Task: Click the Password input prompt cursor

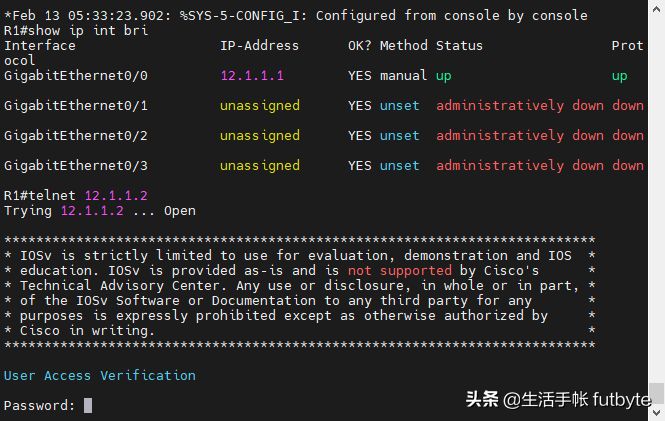Action: pyautogui.click(x=88, y=405)
